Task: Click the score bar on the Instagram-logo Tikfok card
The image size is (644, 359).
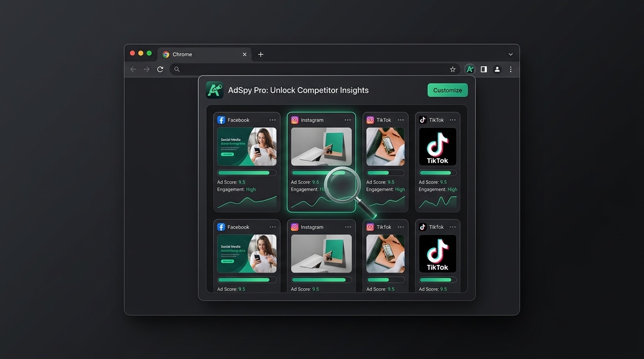Action: pyautogui.click(x=386, y=280)
